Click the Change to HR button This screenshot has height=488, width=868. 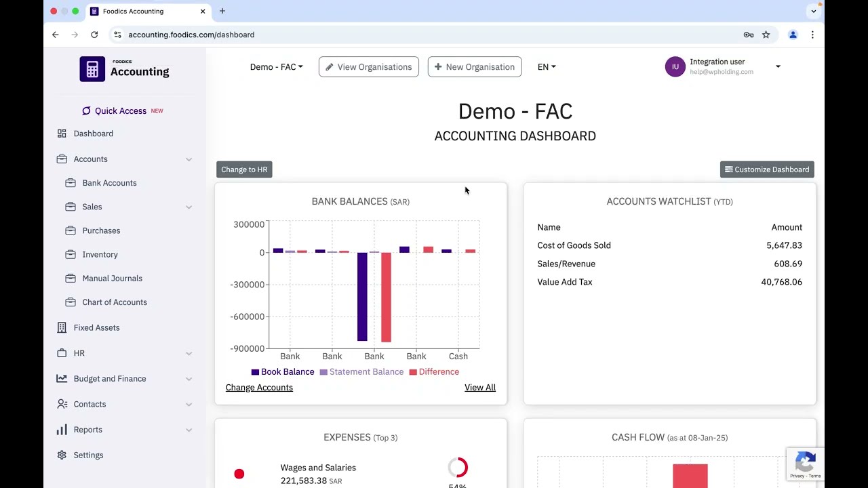[x=244, y=169]
